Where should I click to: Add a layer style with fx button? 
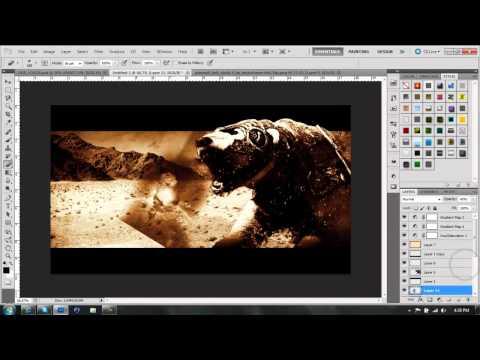(421, 300)
